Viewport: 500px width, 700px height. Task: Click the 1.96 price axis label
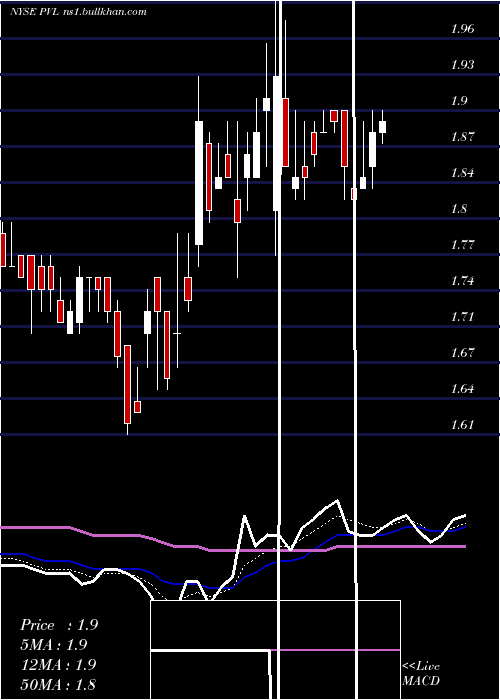click(462, 29)
